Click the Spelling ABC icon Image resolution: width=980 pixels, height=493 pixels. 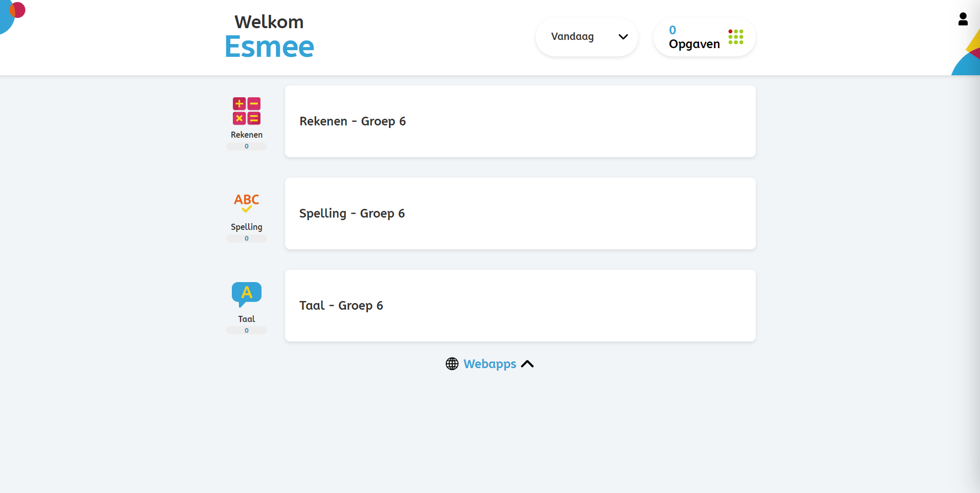247,203
